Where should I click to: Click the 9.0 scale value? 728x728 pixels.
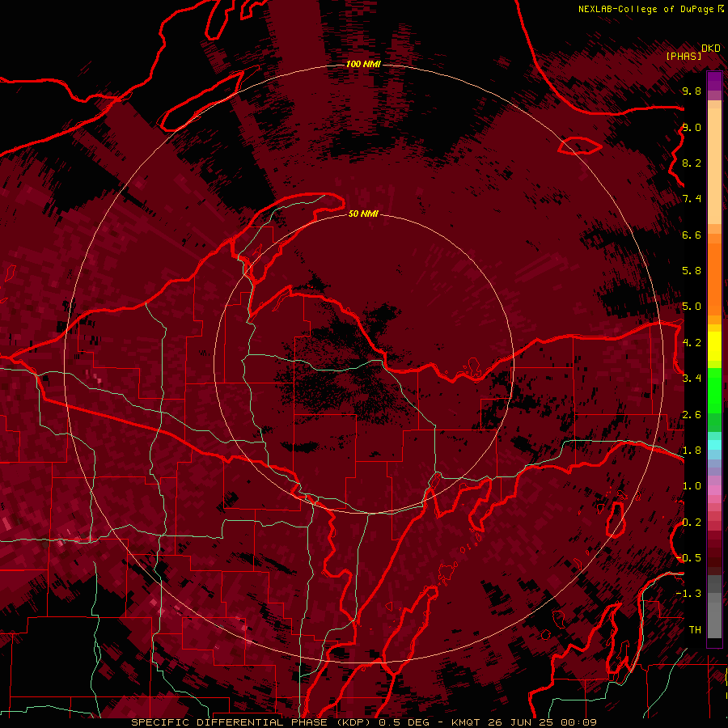point(692,127)
